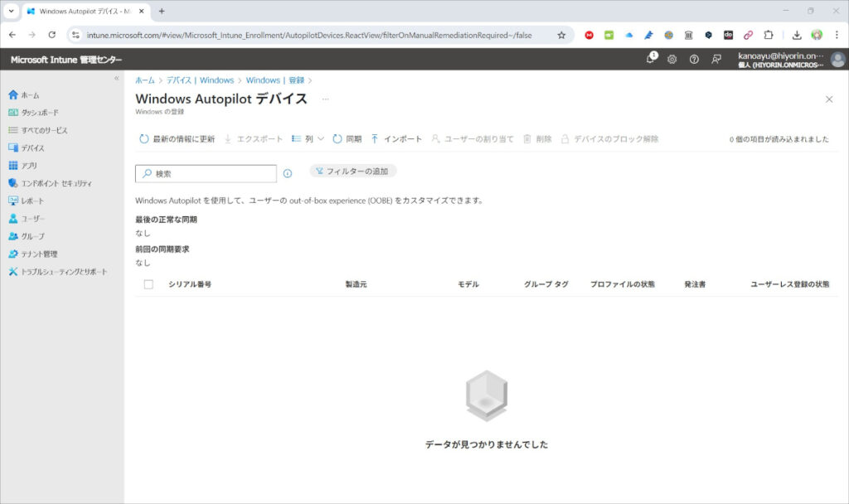Screen dimensions: 849x504
Task: Click the ホーム breadcrumb link
Action: click(x=144, y=80)
